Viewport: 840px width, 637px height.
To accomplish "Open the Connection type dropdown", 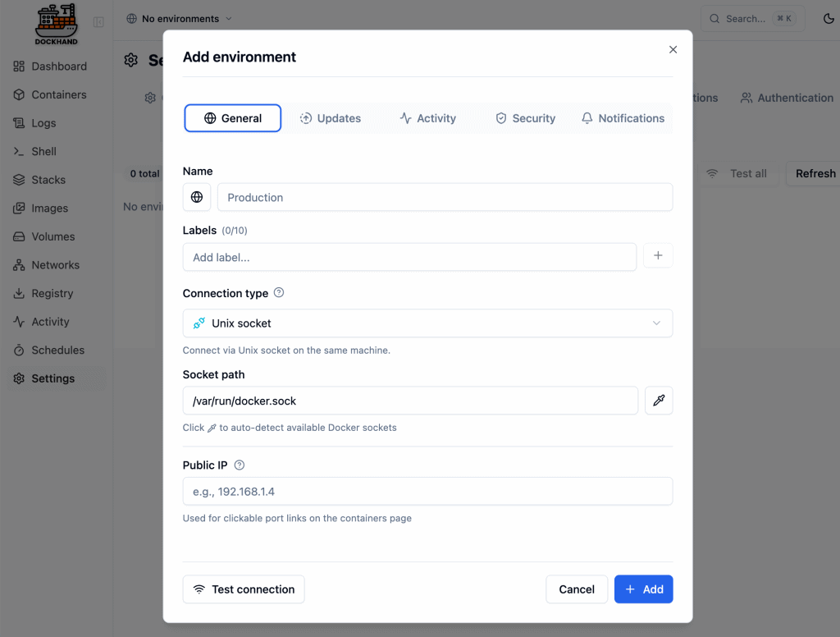I will coord(427,323).
